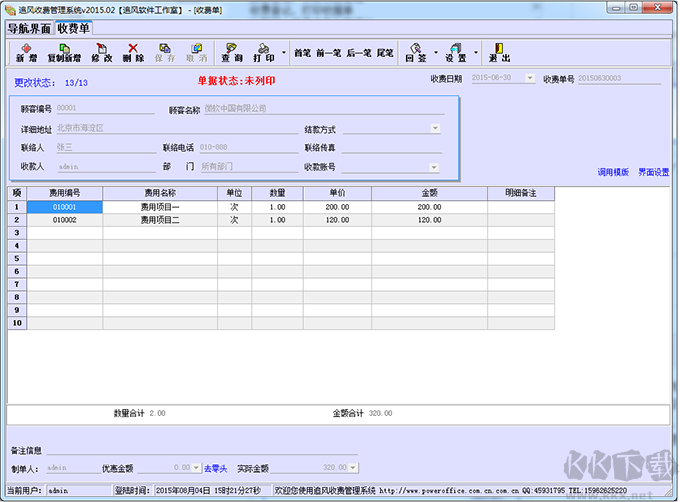The height and width of the screenshot is (502, 680).
Task: Click the 删除 (Delete) toolbar icon
Action: 133,51
